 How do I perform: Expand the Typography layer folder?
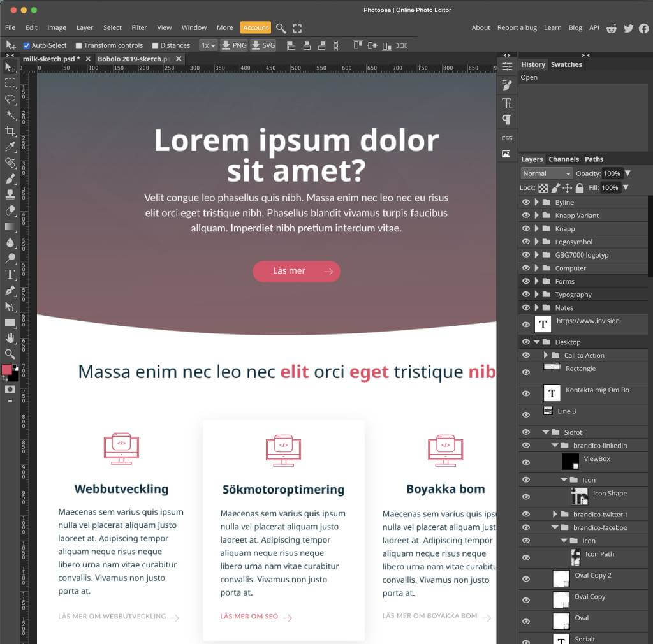537,295
